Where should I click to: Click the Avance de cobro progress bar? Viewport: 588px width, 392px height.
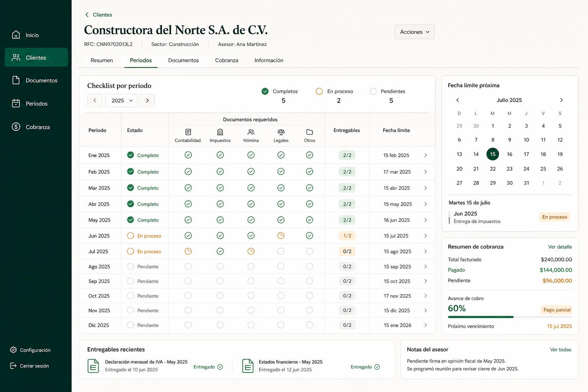(510, 317)
